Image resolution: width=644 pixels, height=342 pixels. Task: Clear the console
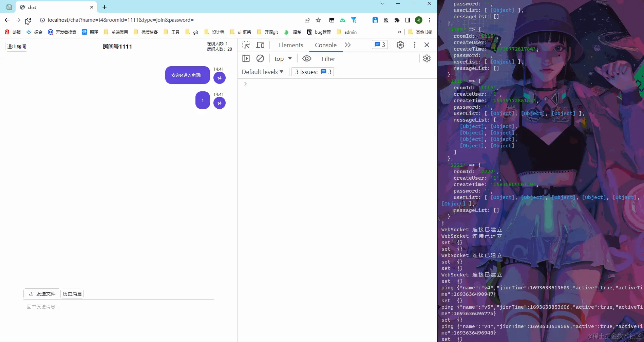point(260,58)
